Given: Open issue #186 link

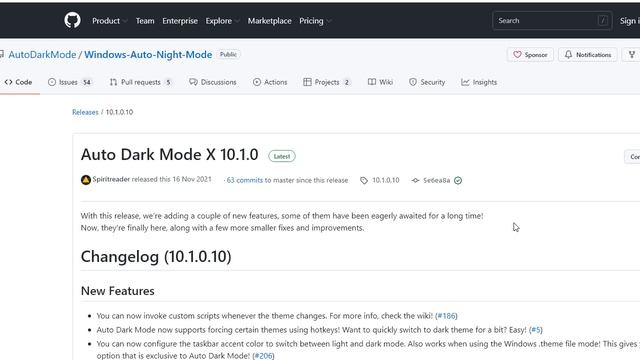Looking at the screenshot, I should click(446, 316).
